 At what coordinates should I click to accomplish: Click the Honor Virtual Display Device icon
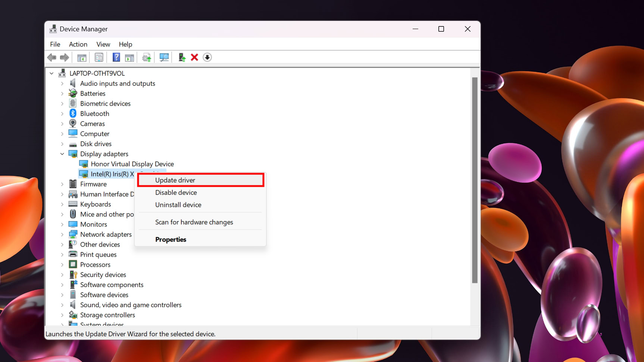click(x=84, y=164)
